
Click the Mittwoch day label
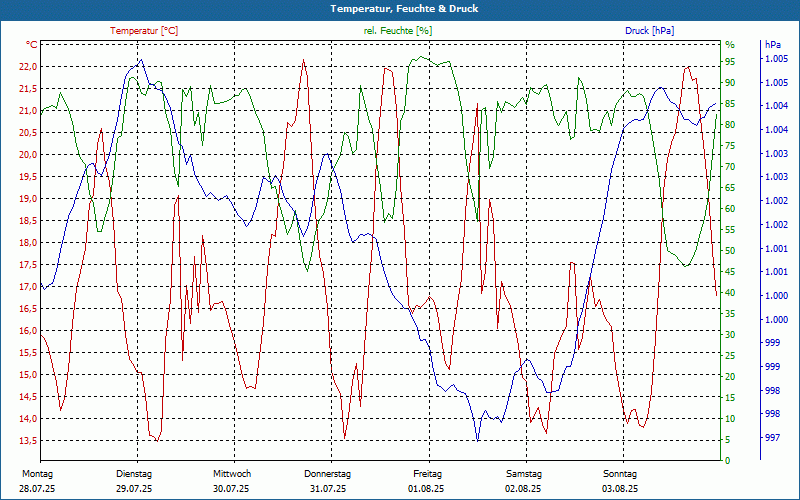[232, 474]
